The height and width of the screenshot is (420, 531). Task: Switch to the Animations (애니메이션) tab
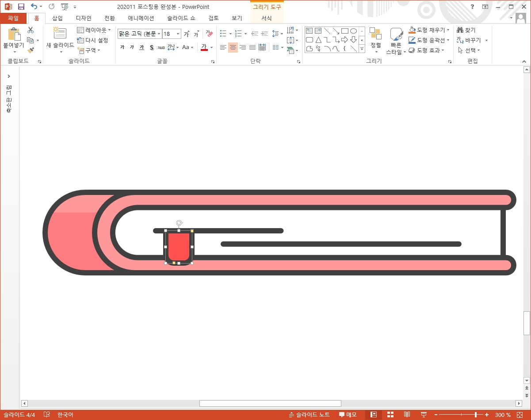pos(141,18)
